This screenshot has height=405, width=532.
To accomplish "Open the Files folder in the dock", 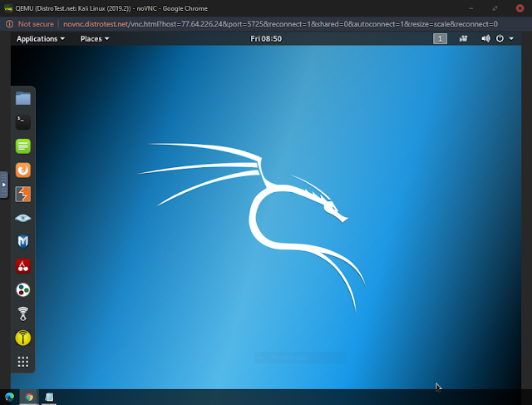I will coord(23,98).
